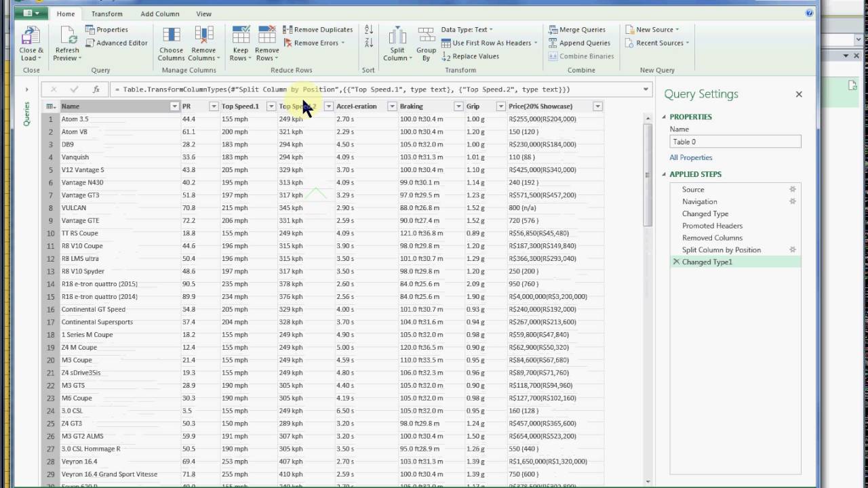
Task: Open the green File menu button
Action: tap(31, 13)
